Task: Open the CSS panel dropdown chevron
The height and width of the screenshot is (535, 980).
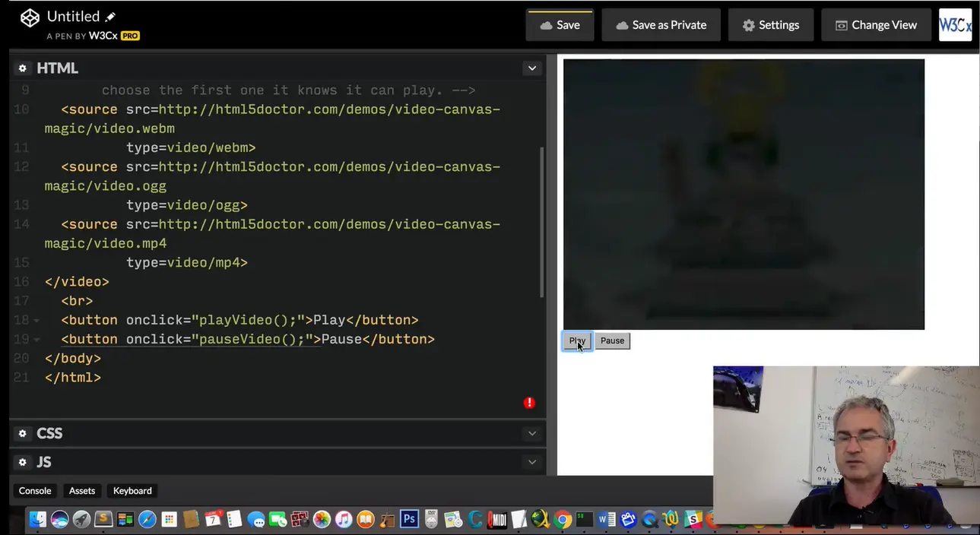Action: [x=532, y=433]
